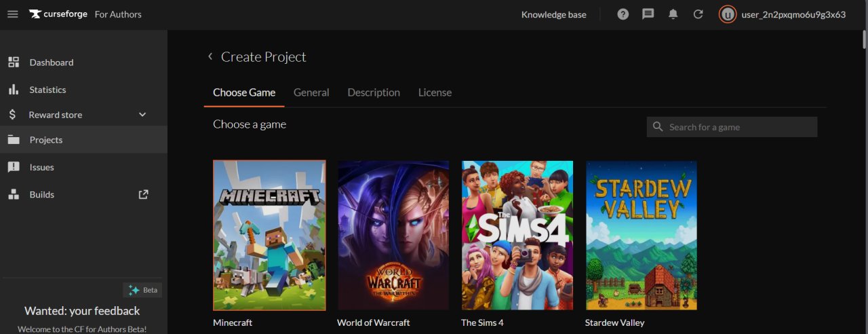The image size is (868, 334).
Task: Click the Projects folder icon
Action: point(14,140)
